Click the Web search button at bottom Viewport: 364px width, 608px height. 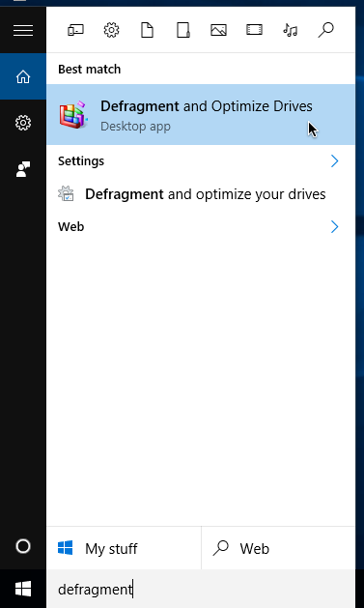coord(278,548)
